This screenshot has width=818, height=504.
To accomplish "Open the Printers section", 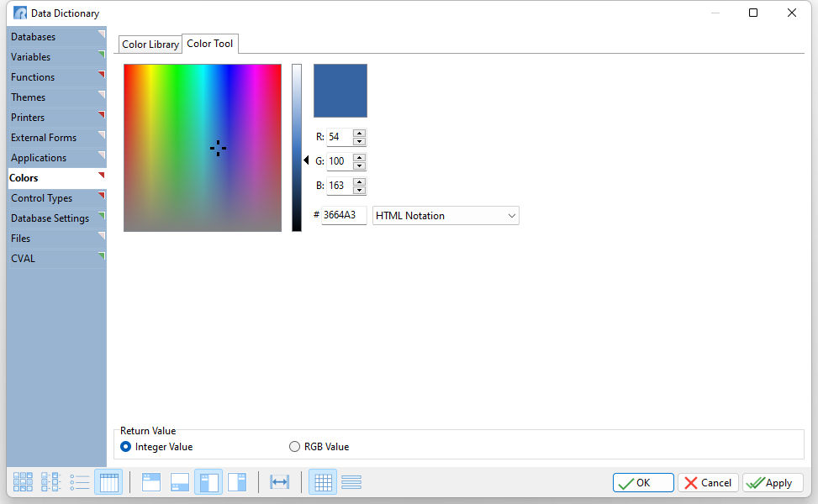I will [x=57, y=118].
